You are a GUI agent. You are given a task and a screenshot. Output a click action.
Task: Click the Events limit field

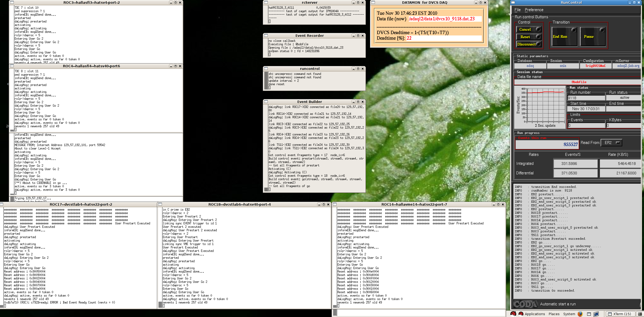(x=586, y=125)
